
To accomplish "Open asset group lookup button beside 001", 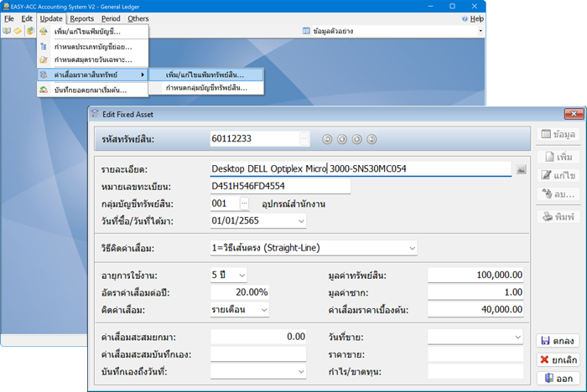I will pyautogui.click(x=244, y=204).
